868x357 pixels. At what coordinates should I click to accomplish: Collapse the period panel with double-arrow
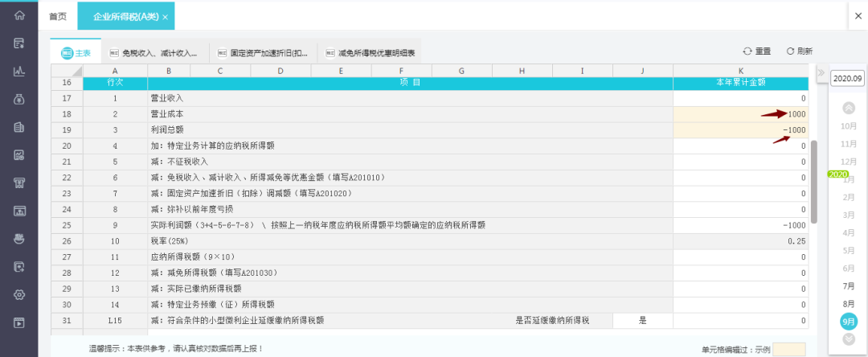click(821, 74)
